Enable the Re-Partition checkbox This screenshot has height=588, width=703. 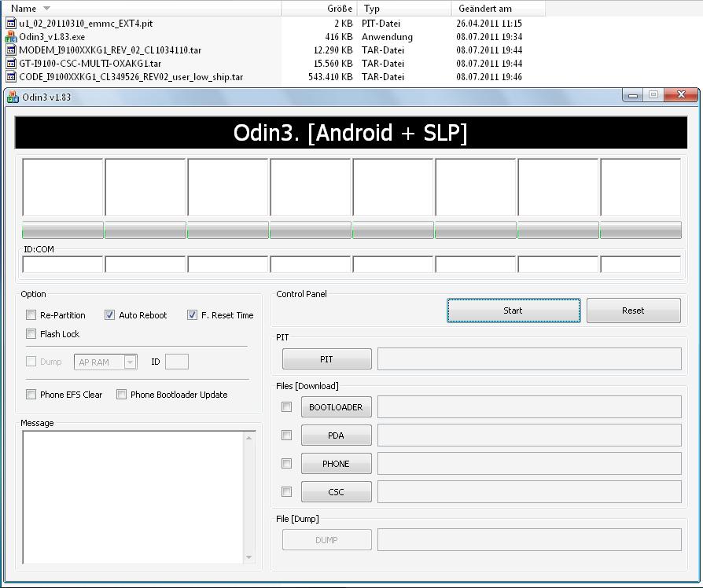click(31, 315)
